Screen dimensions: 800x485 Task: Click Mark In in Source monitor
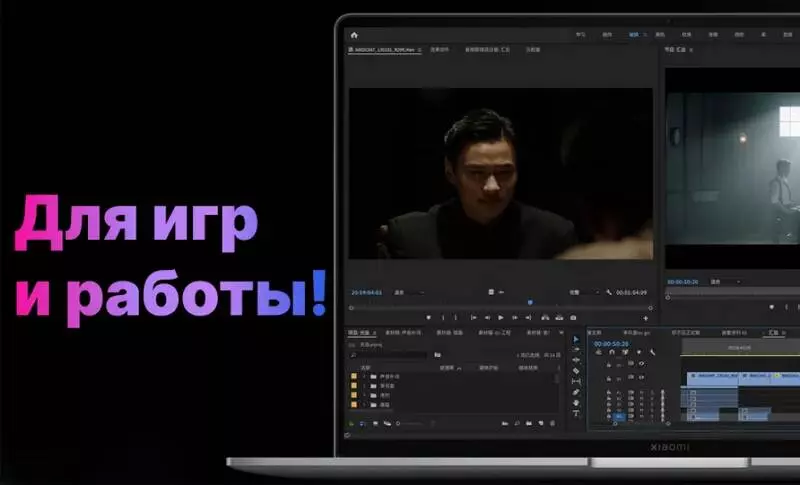click(443, 318)
